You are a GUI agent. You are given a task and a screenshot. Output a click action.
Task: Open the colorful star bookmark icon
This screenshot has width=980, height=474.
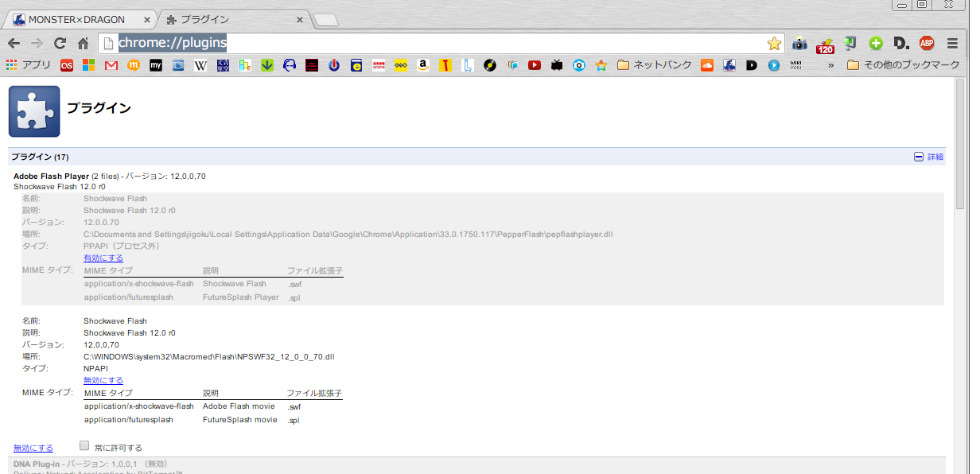coord(601,65)
